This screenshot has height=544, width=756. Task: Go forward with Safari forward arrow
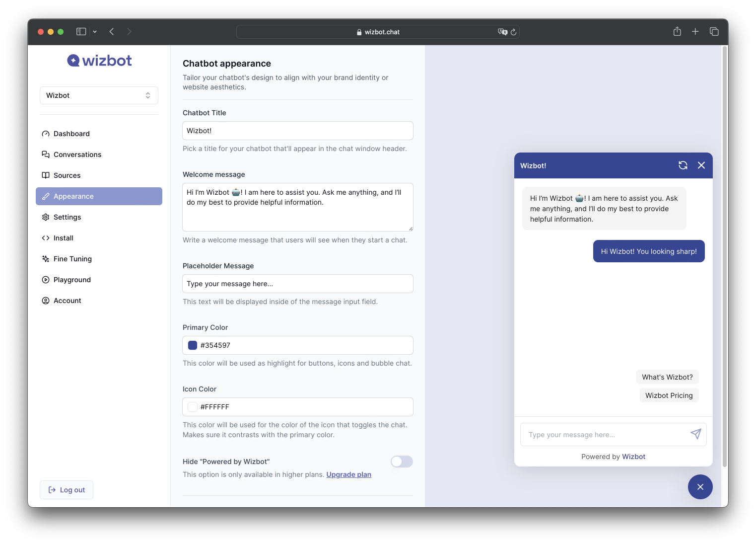[129, 31]
